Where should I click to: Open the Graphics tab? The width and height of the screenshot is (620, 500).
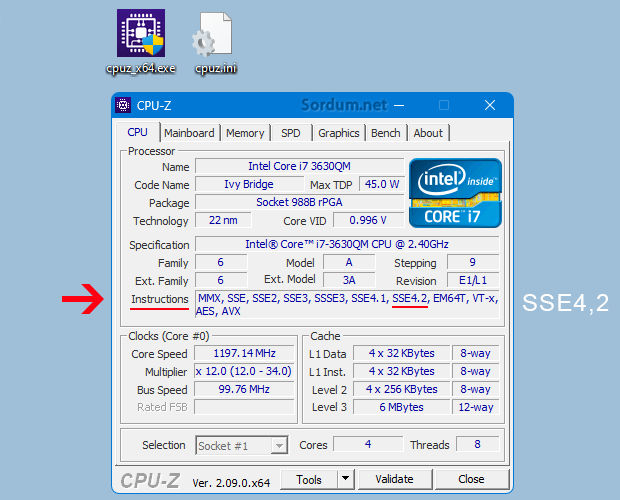pyautogui.click(x=338, y=133)
